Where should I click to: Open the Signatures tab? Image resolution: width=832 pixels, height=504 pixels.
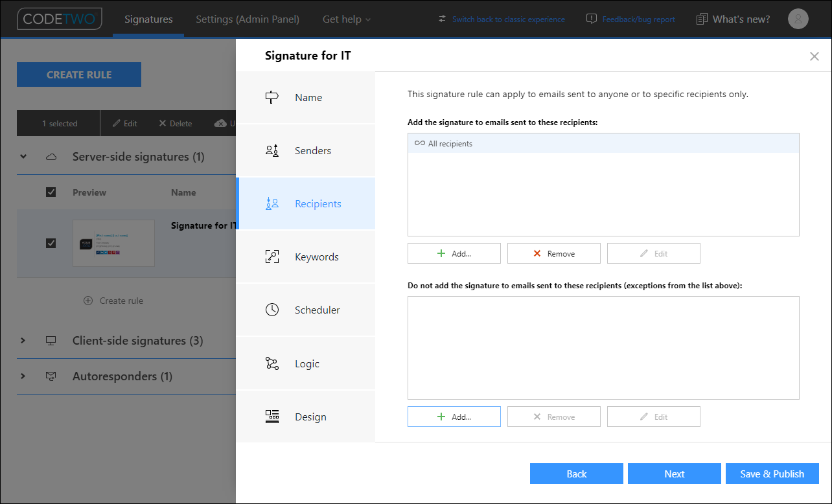click(148, 19)
